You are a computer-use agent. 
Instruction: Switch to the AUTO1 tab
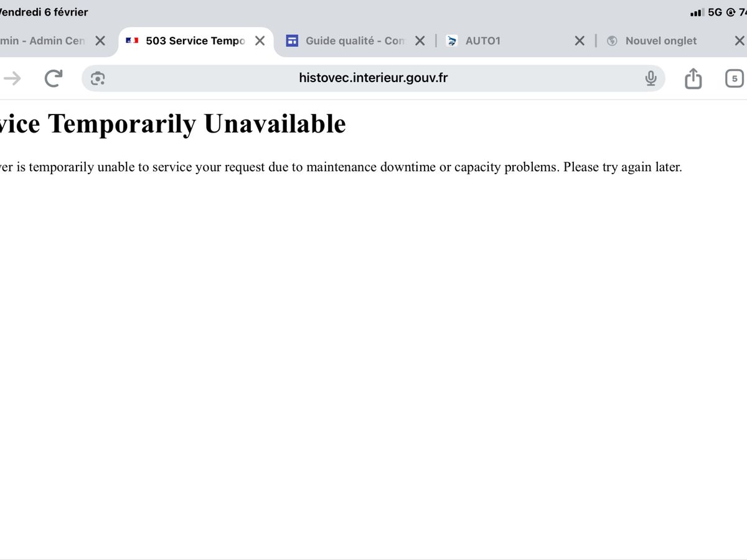coord(483,40)
